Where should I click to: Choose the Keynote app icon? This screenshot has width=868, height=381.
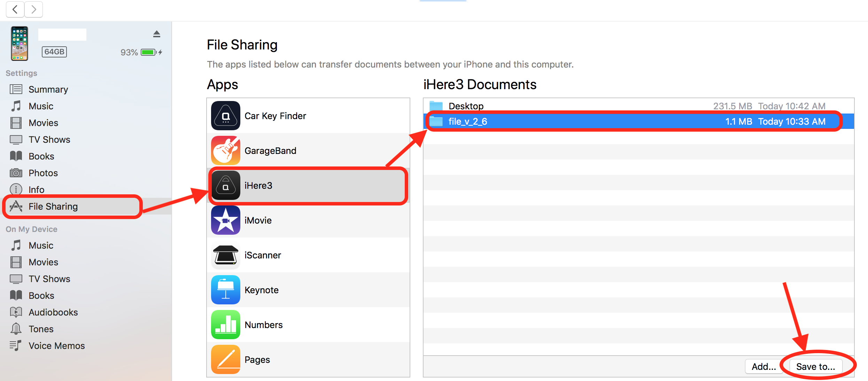[225, 290]
